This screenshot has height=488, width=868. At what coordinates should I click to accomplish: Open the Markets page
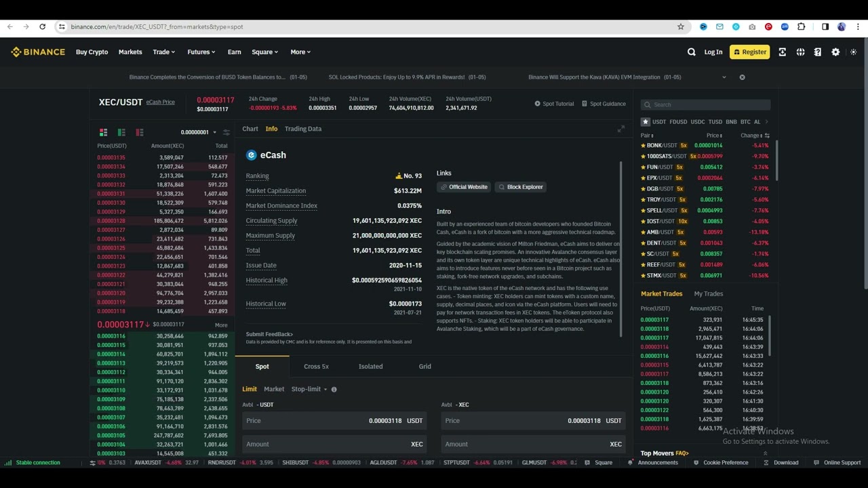coord(130,52)
